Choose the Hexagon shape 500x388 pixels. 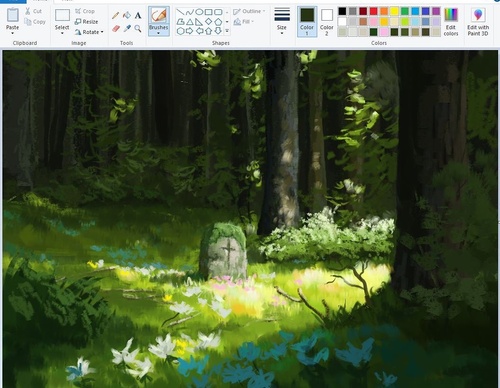tap(180, 31)
